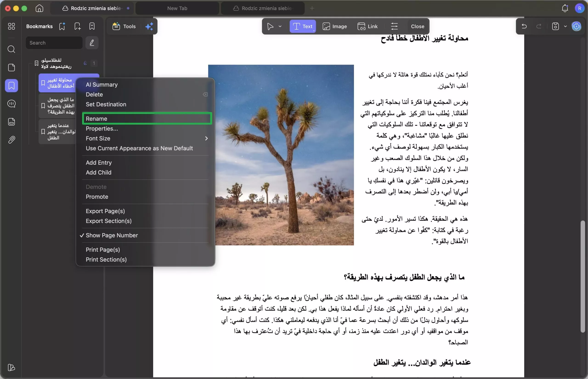This screenshot has height=379, width=588.
Task: Toggle the Text annotation mode
Action: [302, 26]
